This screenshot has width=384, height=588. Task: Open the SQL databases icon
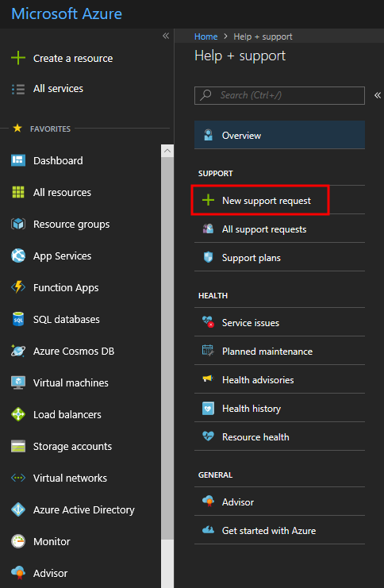18,320
